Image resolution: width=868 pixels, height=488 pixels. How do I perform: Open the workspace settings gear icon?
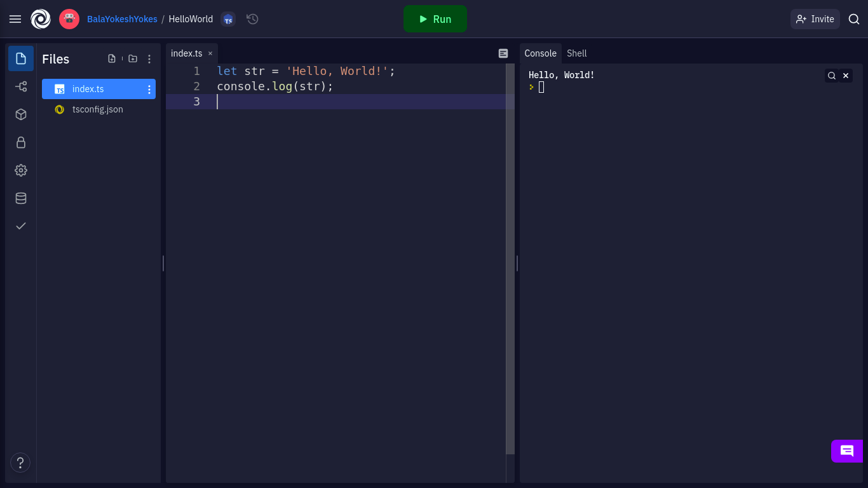(20, 170)
